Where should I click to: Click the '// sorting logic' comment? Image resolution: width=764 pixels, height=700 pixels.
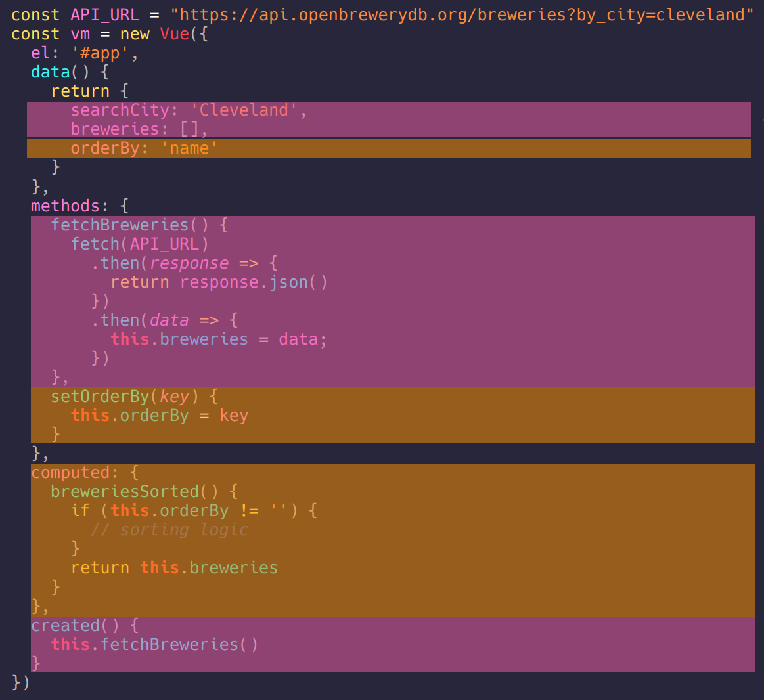pos(169,530)
